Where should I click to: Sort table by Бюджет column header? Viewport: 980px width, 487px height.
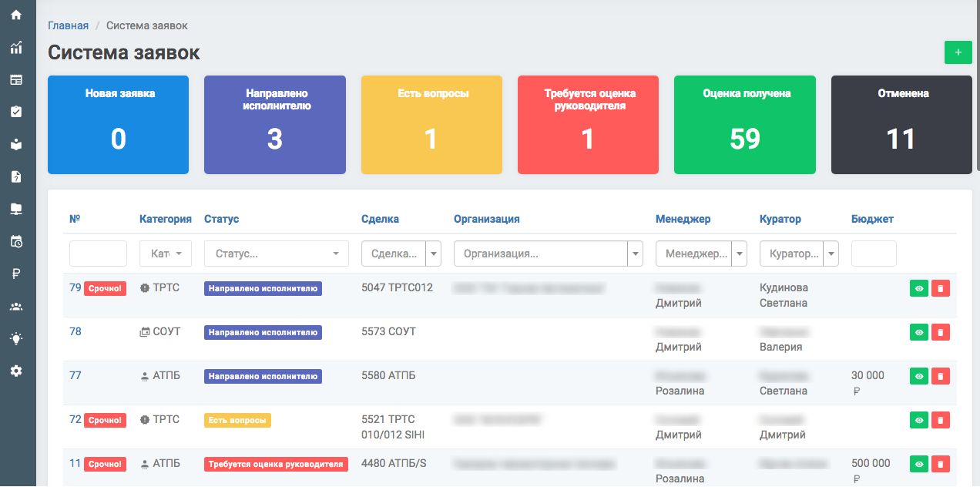(872, 219)
